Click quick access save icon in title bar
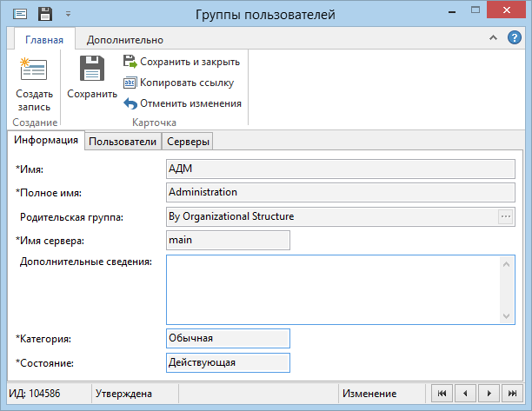Viewport: 532px width, 411px height. [45, 14]
